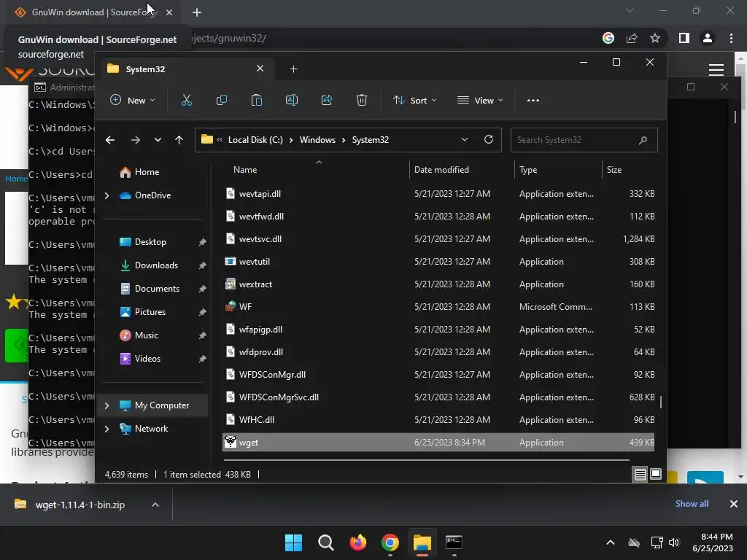Go back with the Explorer back arrow

click(110, 140)
